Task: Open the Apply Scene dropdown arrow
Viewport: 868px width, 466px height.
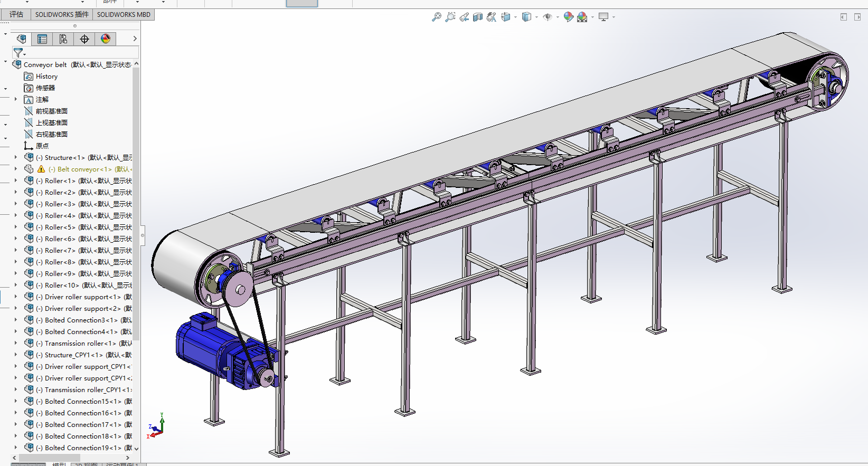Action: click(x=592, y=17)
